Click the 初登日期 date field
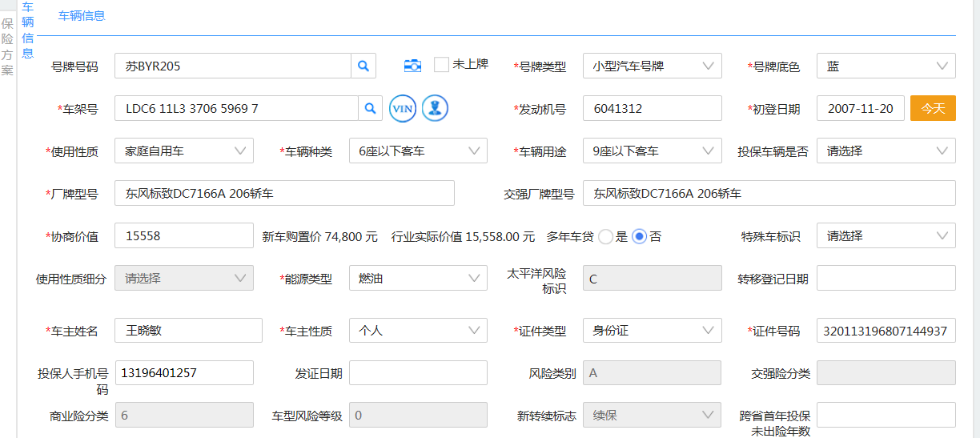The height and width of the screenshot is (438, 980). 860,108
